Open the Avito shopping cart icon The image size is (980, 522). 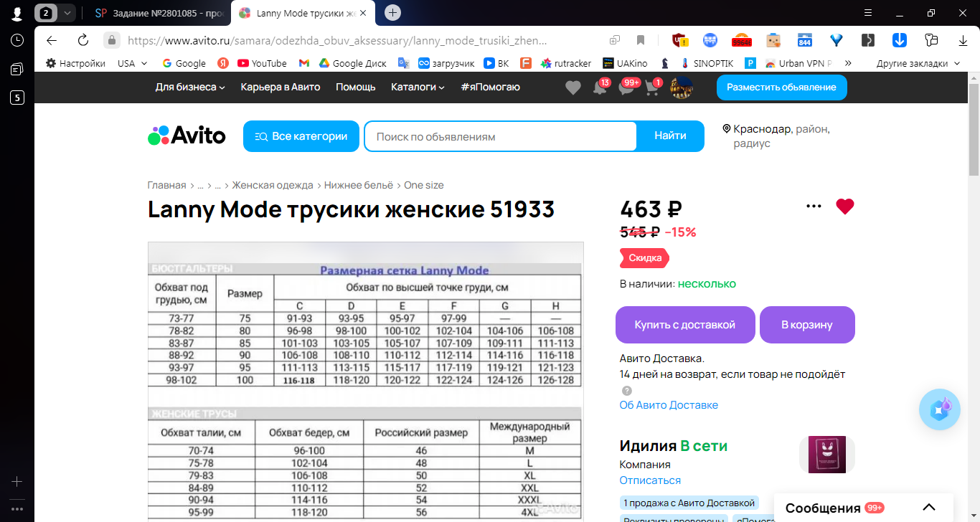coord(653,87)
